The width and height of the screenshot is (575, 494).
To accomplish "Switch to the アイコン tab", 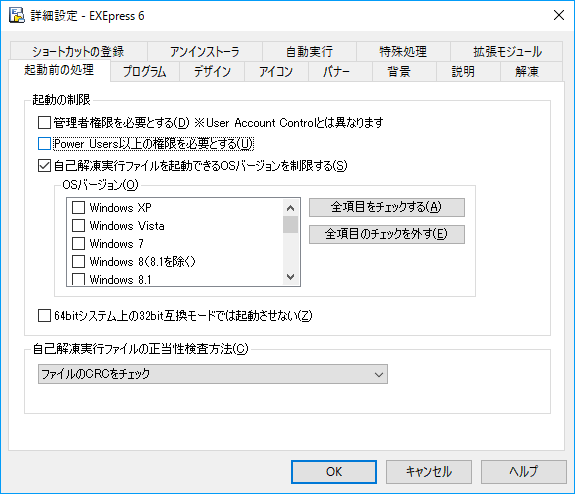I will 276,71.
